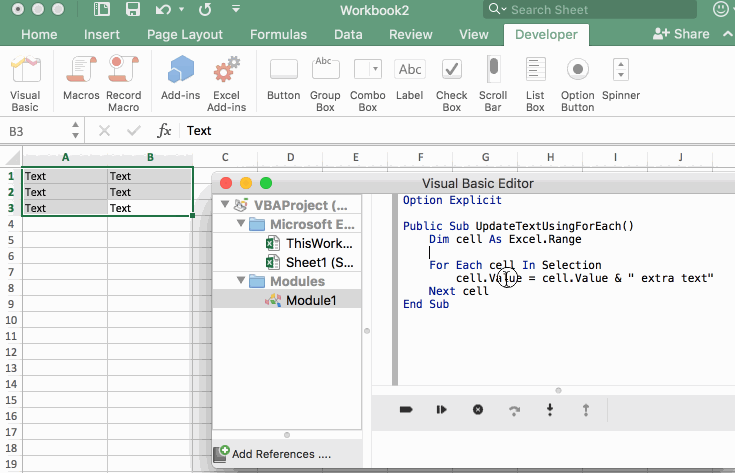This screenshot has width=735, height=473.
Task: Open the Page Layout tab
Action: [x=185, y=34]
